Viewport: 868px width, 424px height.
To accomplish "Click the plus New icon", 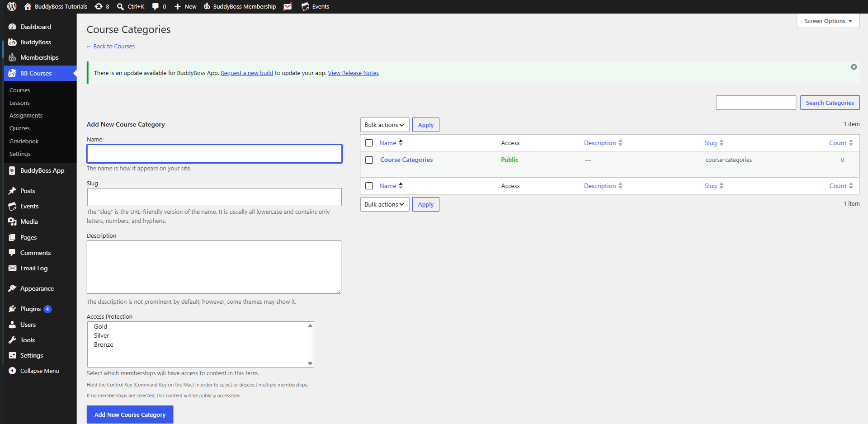I will (178, 6).
